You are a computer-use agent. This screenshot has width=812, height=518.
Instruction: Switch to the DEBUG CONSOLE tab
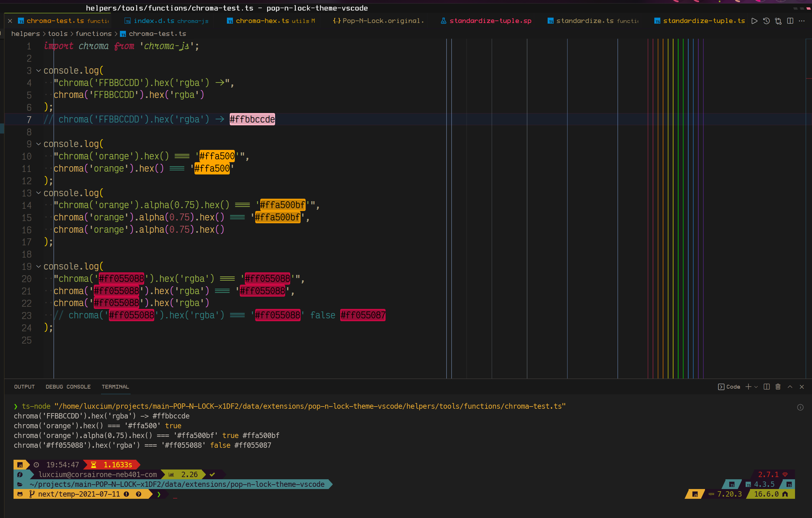68,387
